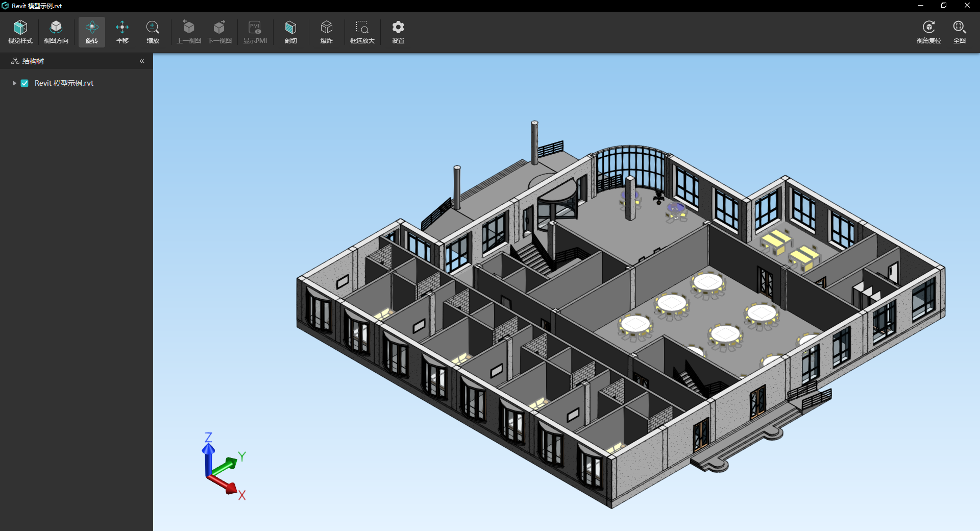
Task: Select Revit 模型示例.rvt tree item label
Action: (64, 83)
